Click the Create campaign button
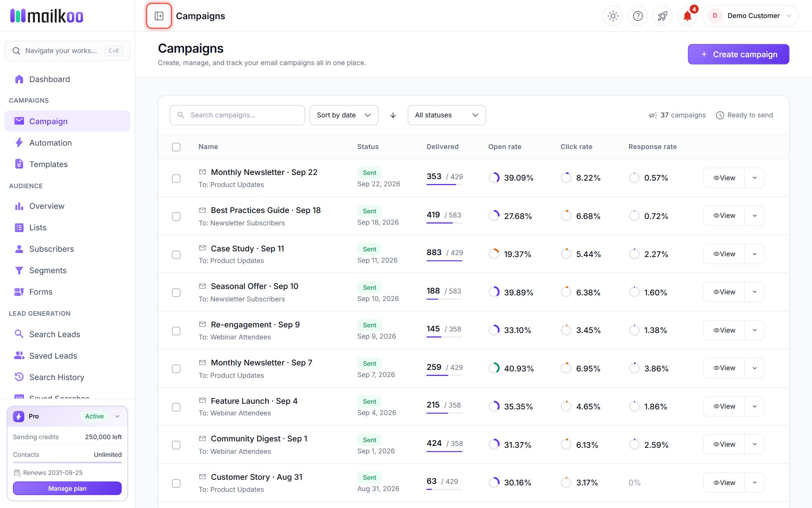The height and width of the screenshot is (508, 812). pyautogui.click(x=738, y=54)
